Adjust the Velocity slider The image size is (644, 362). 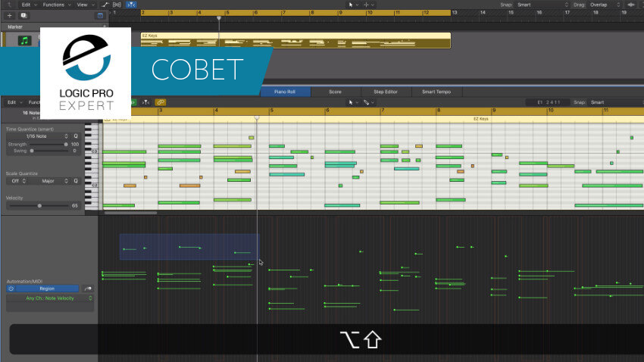click(39, 206)
